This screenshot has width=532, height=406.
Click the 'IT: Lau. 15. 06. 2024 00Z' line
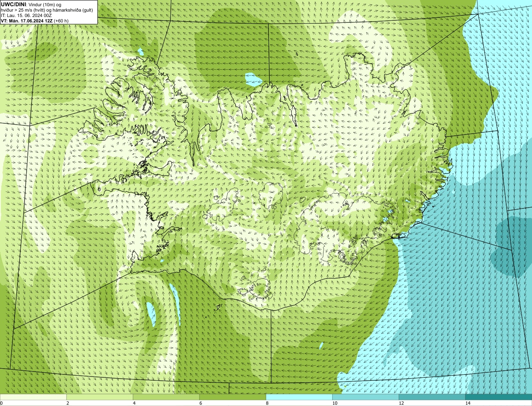[26, 15]
